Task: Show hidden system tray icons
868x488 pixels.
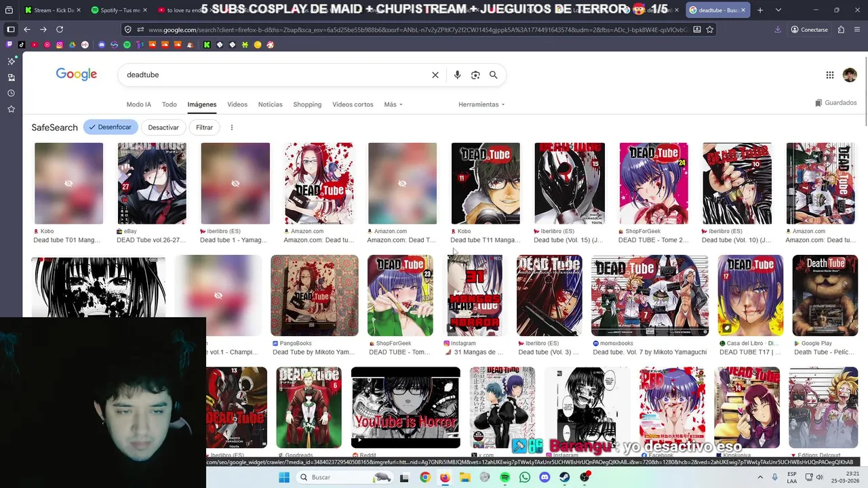Action: 760,477
